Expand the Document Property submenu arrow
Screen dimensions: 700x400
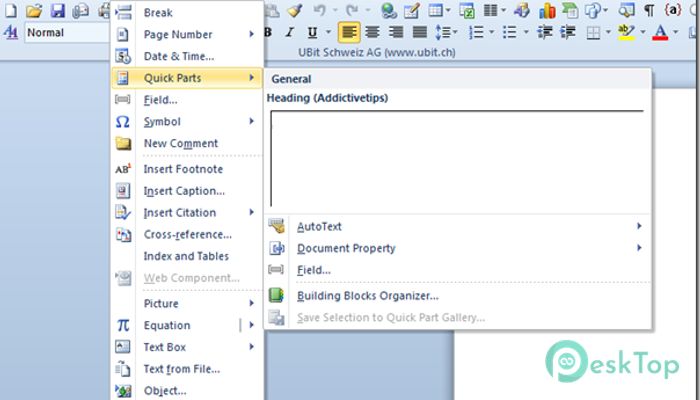(x=639, y=248)
